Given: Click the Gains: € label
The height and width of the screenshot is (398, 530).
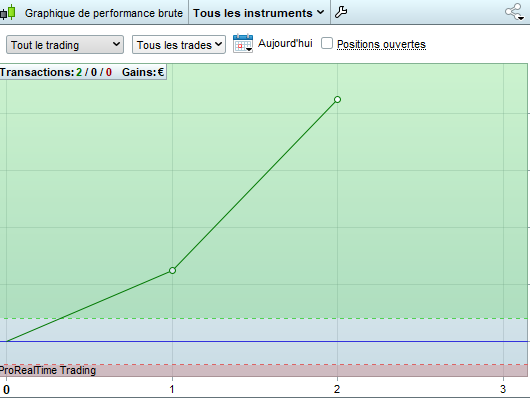Looking at the screenshot, I should [143, 72].
